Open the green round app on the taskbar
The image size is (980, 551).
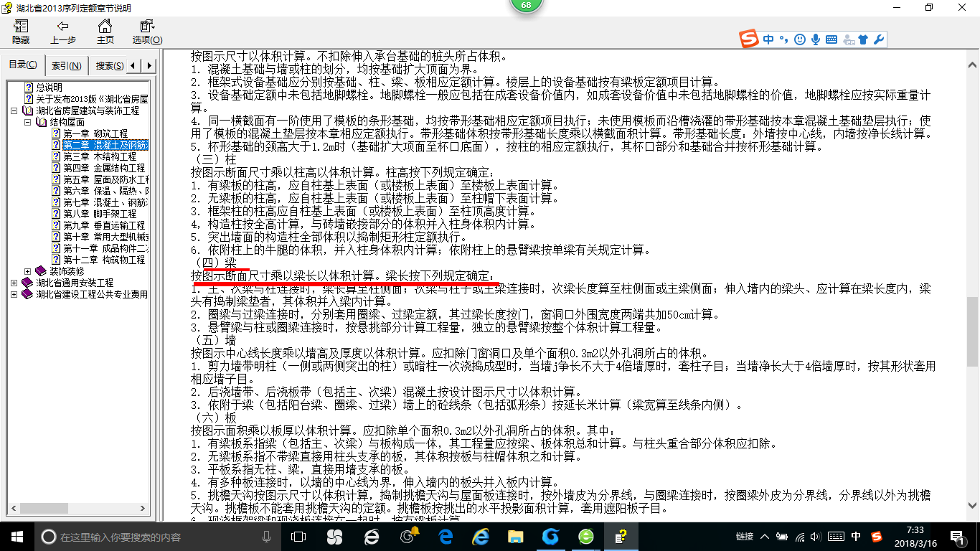[x=586, y=537]
